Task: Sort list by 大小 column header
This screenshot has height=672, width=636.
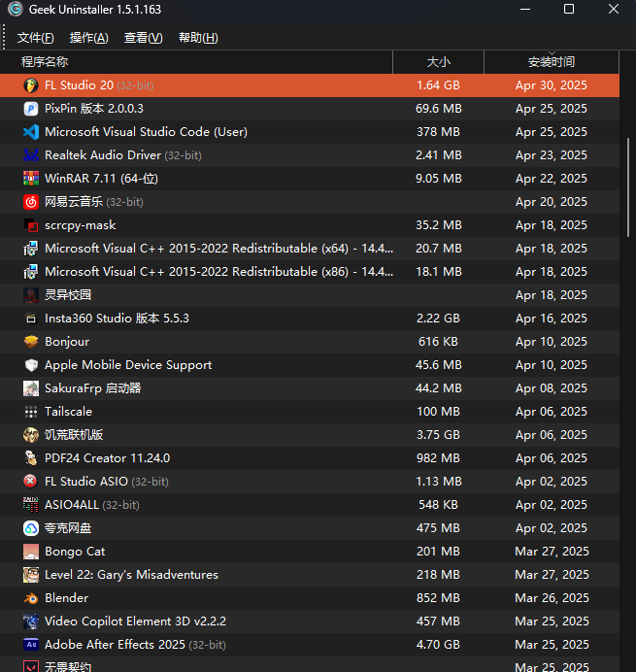Action: pyautogui.click(x=439, y=62)
